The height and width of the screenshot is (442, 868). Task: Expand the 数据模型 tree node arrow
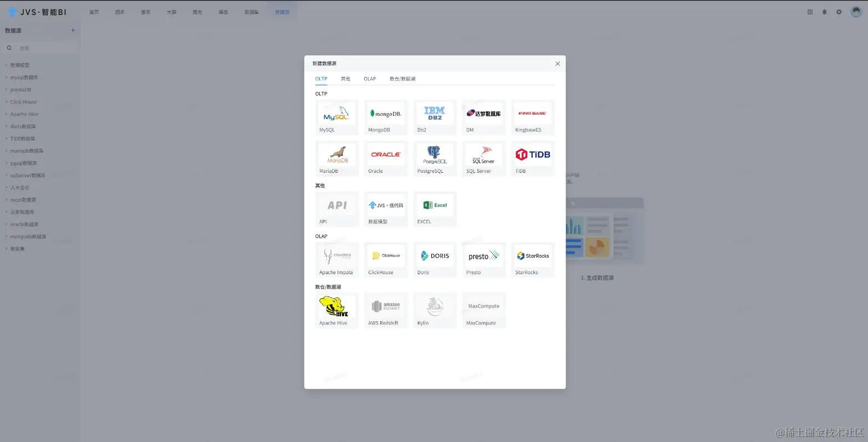tap(6, 65)
